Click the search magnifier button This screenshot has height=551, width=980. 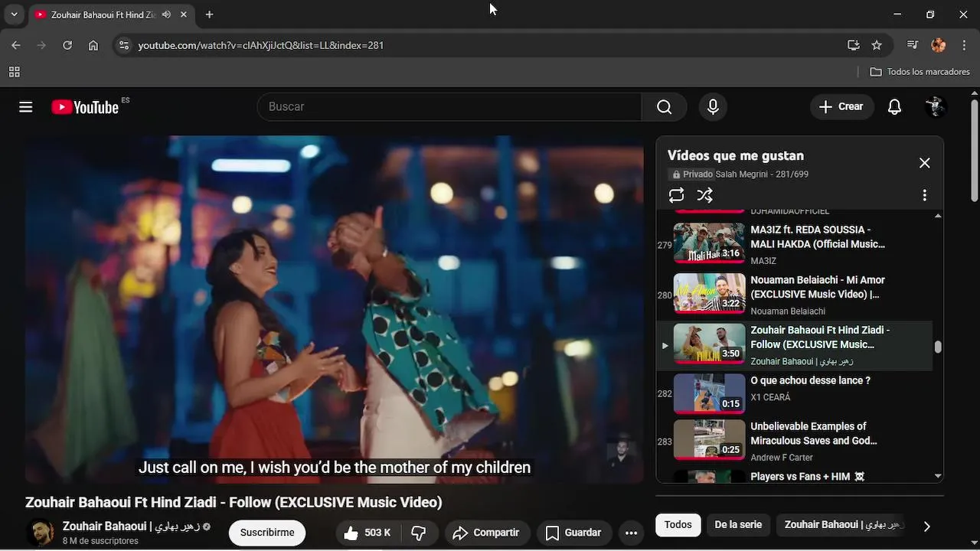click(665, 107)
